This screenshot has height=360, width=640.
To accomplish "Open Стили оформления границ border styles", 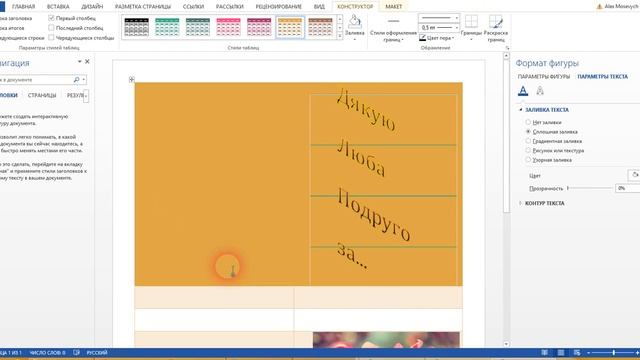I will 393,32.
